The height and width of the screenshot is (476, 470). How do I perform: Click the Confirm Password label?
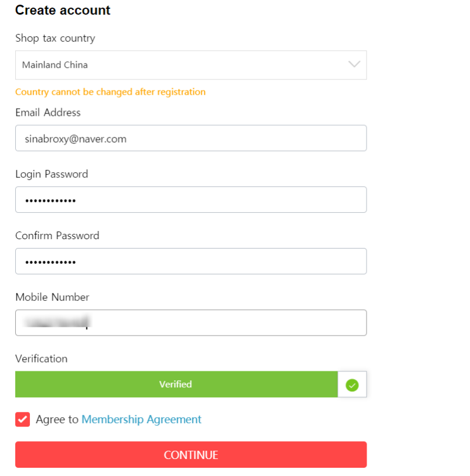click(x=57, y=236)
